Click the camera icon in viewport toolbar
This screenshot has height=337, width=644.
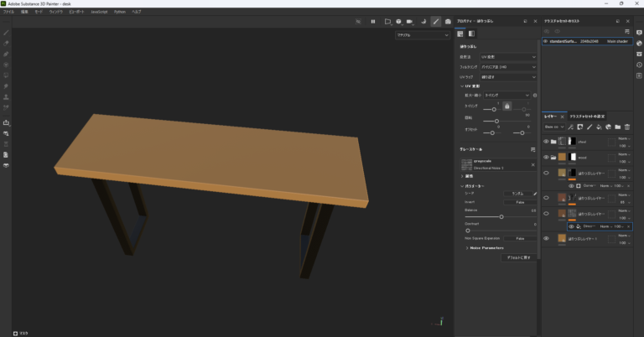pos(448,21)
